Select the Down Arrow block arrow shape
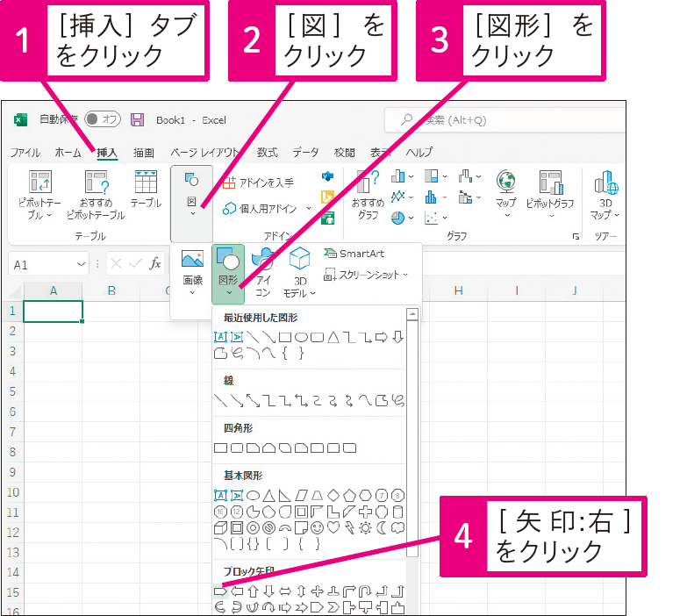The height and width of the screenshot is (616, 687). pyautogui.click(x=269, y=591)
